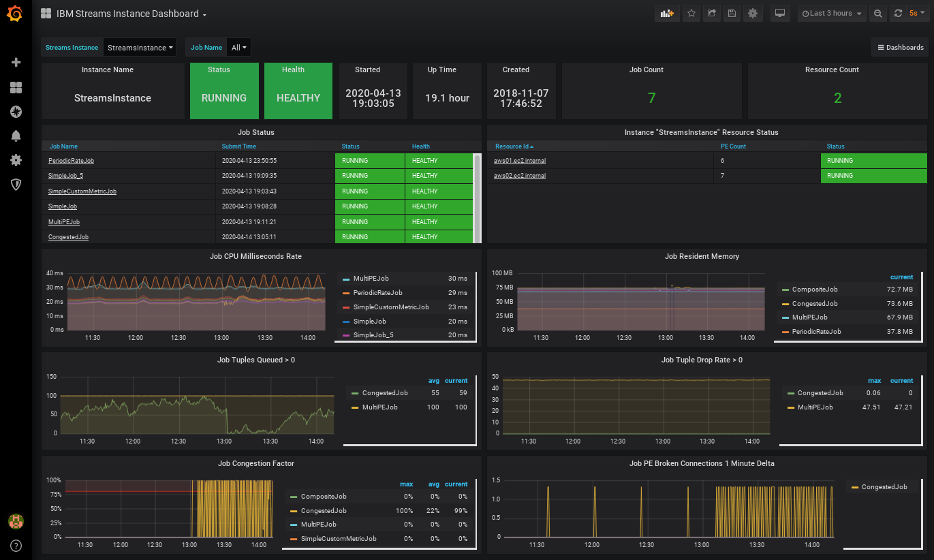Open the Alerting bell icon
This screenshot has width=934, height=560.
[16, 136]
